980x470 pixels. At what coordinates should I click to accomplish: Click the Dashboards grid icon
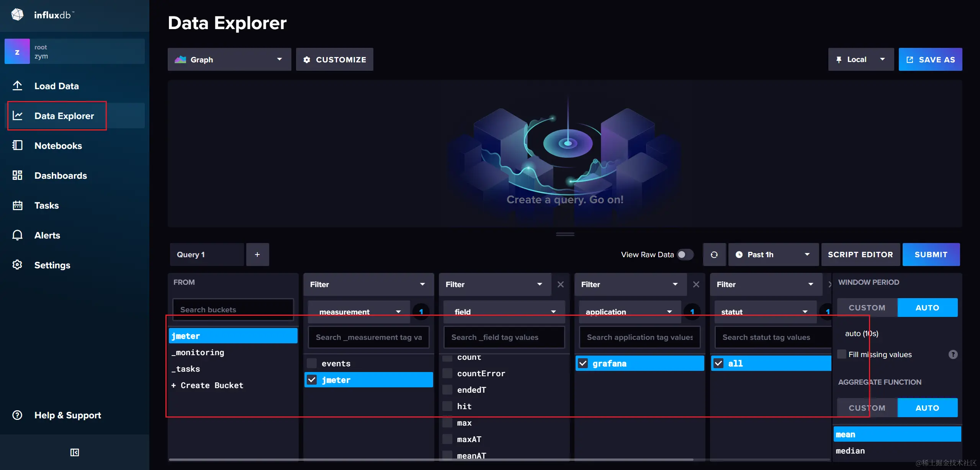click(17, 175)
